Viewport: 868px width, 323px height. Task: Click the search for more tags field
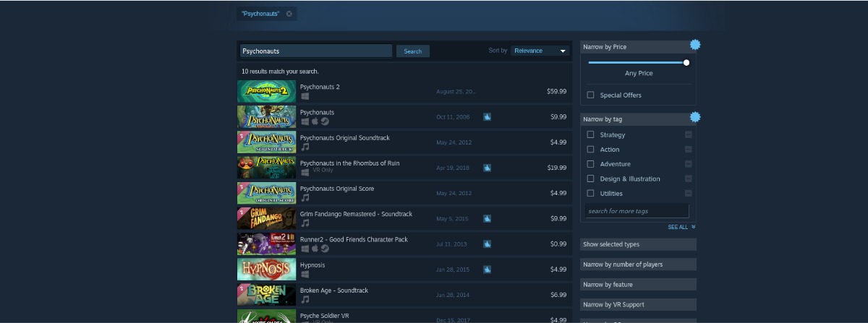(637, 211)
